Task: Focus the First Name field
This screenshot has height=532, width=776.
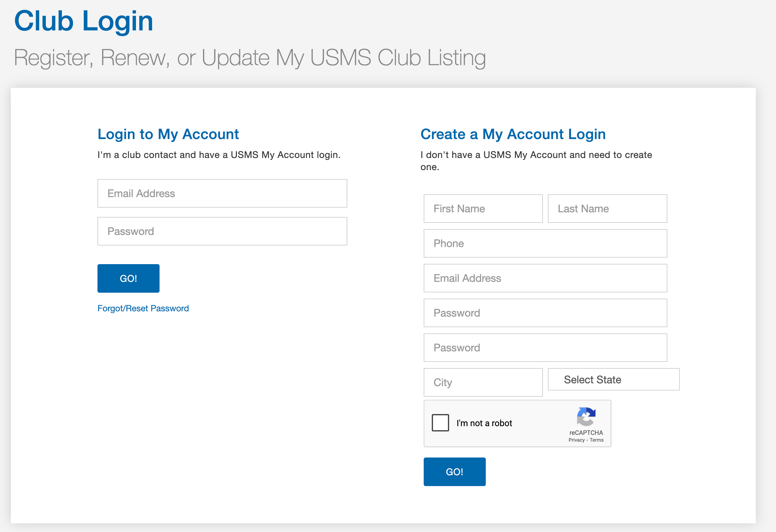Action: click(483, 209)
